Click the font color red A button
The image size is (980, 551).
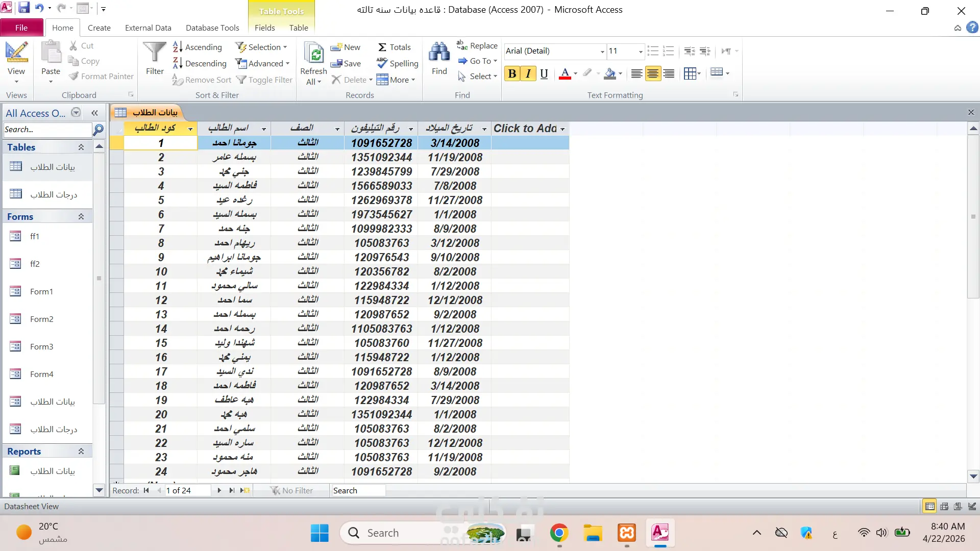pyautogui.click(x=565, y=73)
